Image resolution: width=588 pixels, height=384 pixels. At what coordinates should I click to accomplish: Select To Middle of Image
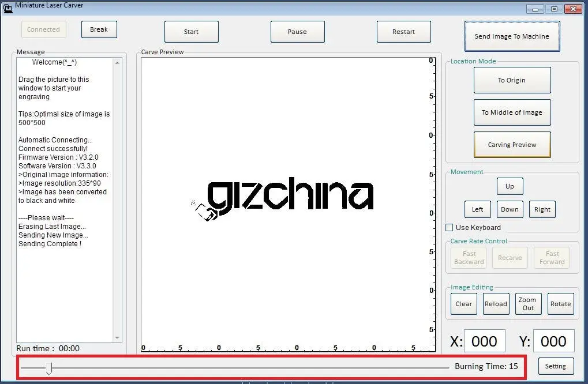coord(512,112)
